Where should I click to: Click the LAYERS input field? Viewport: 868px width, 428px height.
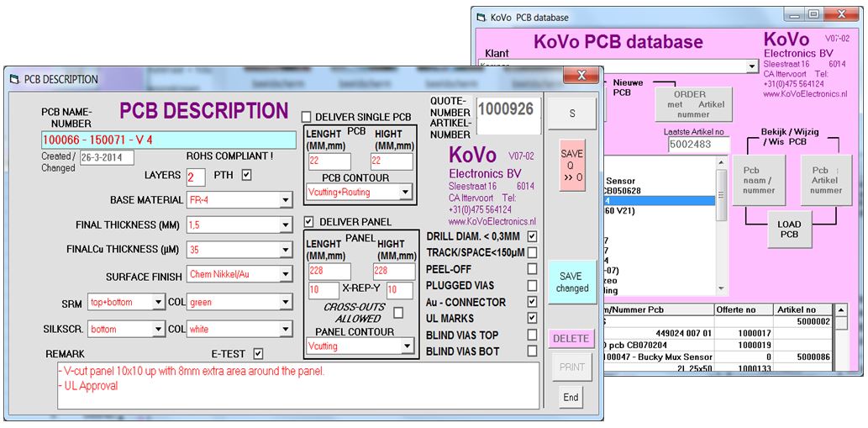(x=196, y=177)
